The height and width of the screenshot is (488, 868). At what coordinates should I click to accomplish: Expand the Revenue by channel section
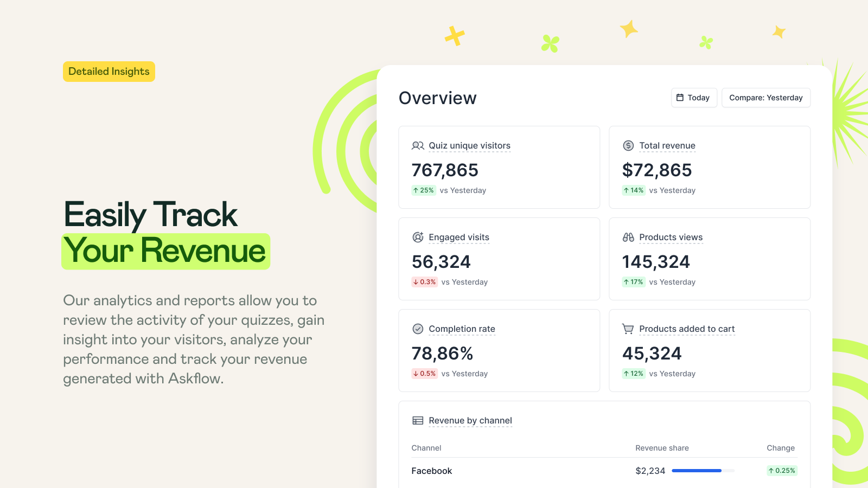coord(470,420)
